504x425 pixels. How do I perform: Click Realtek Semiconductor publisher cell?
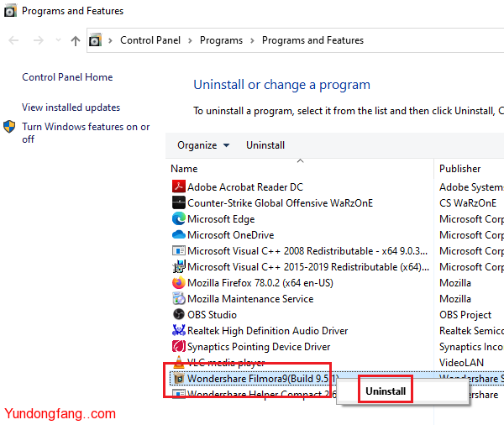(471, 331)
